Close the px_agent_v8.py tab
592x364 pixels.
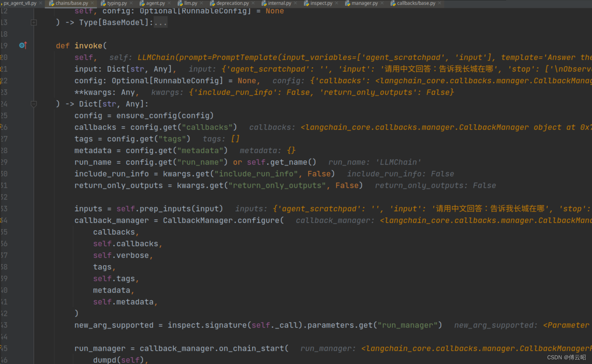coord(40,3)
